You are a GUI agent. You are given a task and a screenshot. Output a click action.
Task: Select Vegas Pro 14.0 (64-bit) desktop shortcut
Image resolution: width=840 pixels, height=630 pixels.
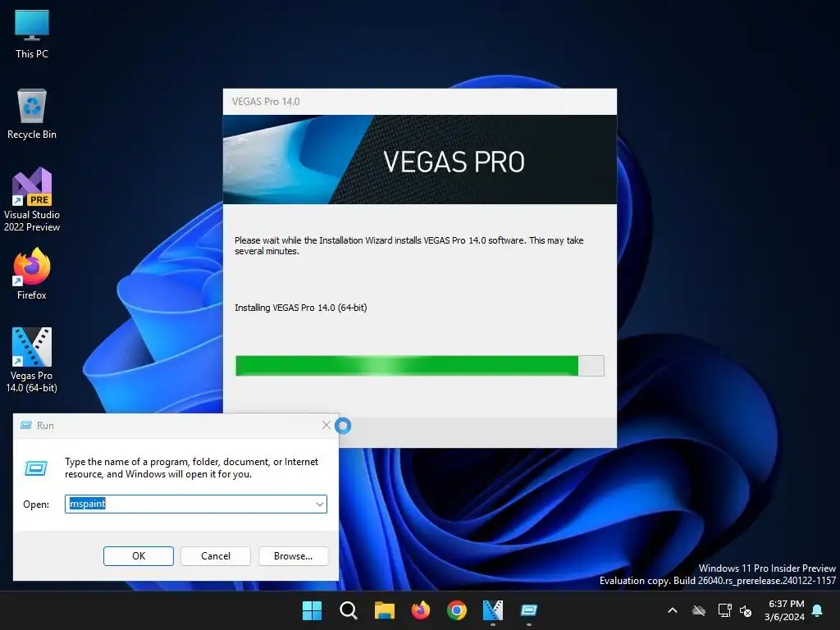click(x=32, y=360)
